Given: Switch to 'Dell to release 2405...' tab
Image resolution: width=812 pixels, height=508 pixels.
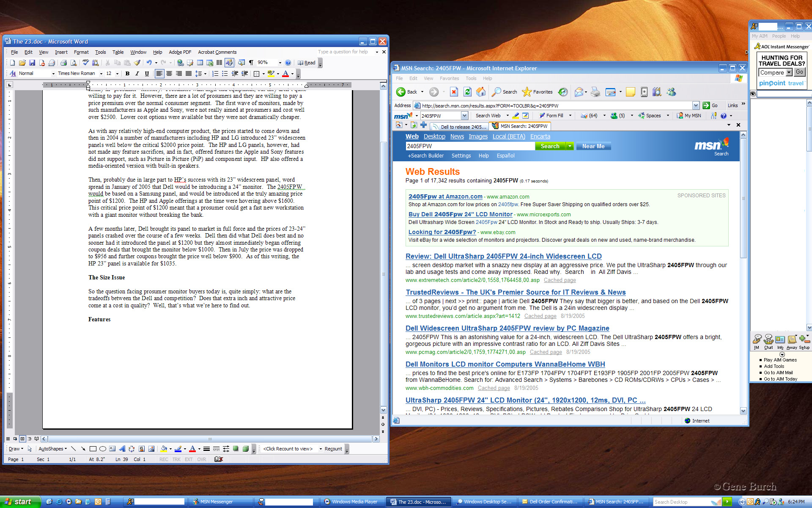Looking at the screenshot, I should coord(459,126).
